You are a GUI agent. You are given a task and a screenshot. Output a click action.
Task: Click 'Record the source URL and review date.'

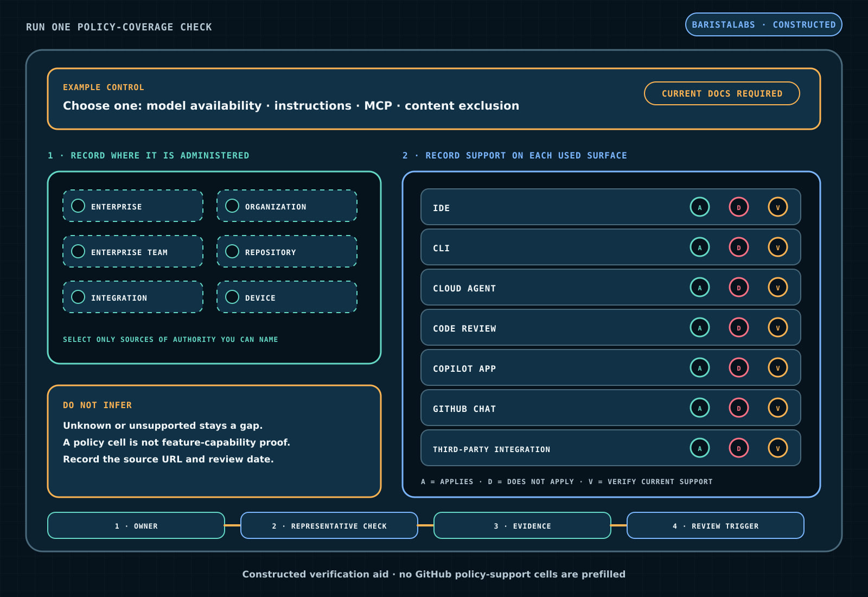168,459
